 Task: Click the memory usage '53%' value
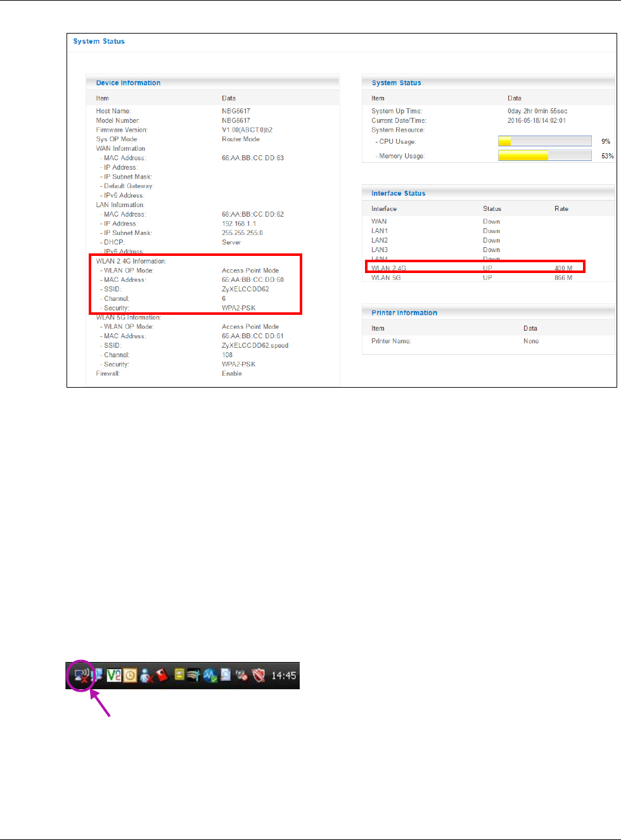[607, 156]
